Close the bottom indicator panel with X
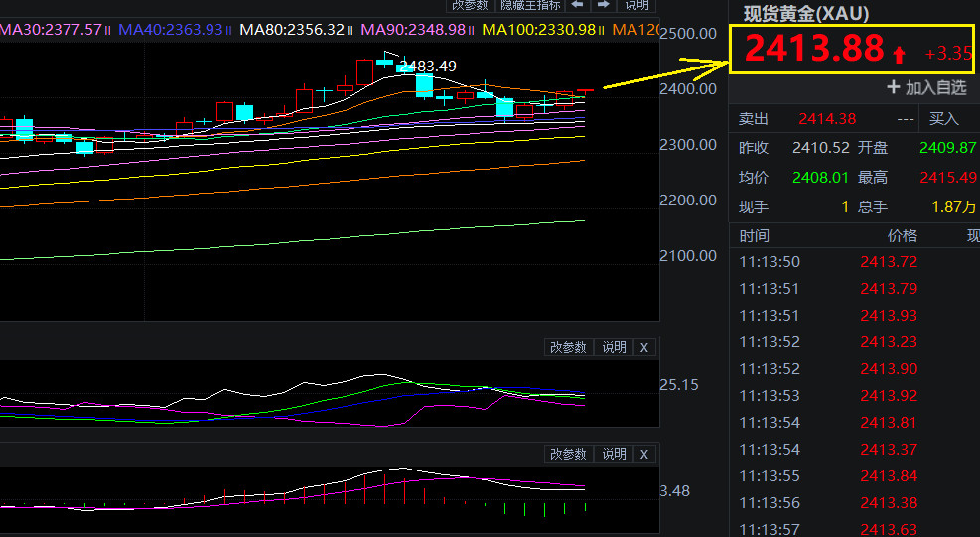Screen dimensions: 980x537 tap(643, 455)
